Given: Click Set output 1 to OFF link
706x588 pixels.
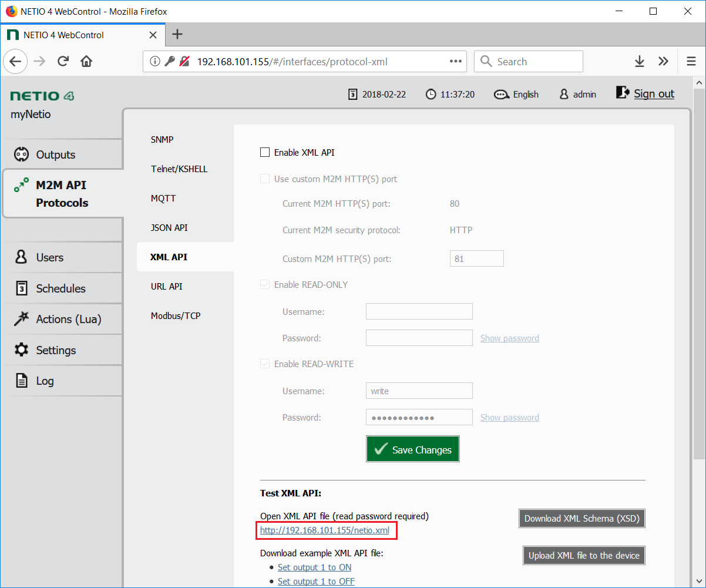Looking at the screenshot, I should 316,582.
